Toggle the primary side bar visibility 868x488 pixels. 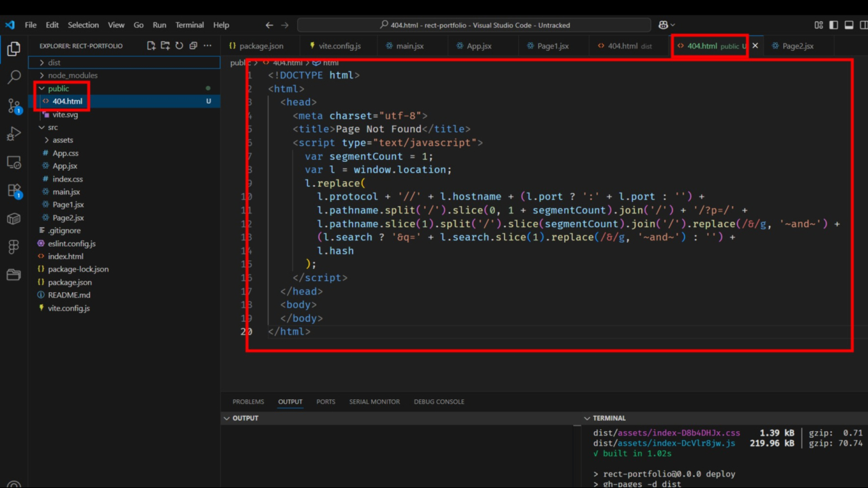(834, 25)
